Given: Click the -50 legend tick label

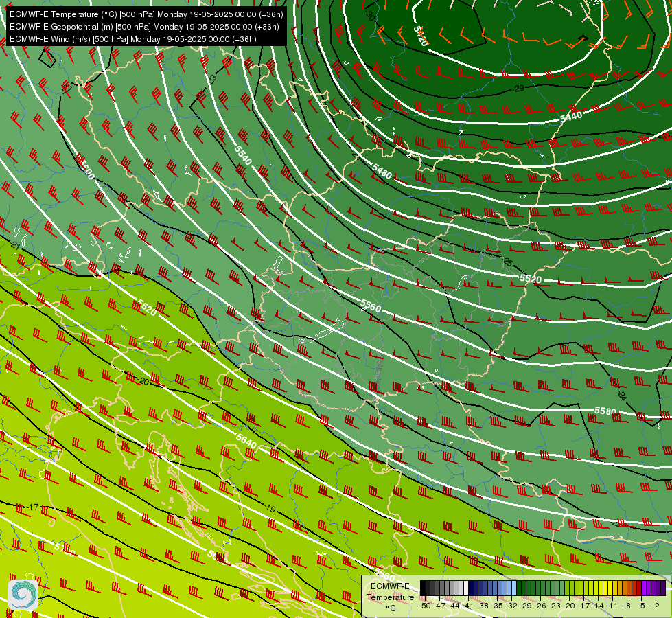Looking at the screenshot, I should (x=425, y=606).
